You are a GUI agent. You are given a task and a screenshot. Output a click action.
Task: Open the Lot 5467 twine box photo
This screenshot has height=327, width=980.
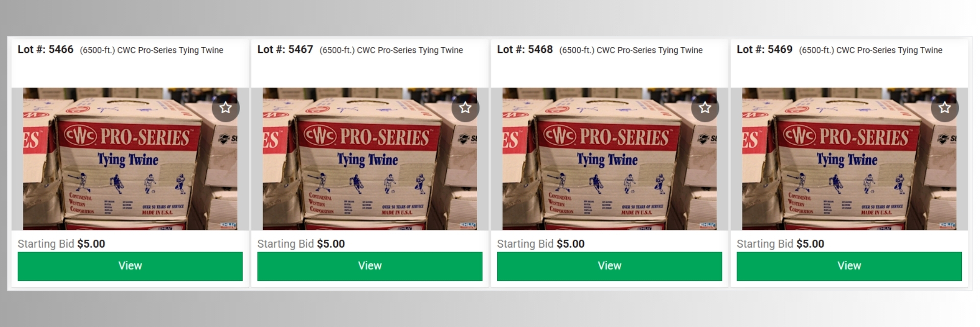[x=369, y=159]
